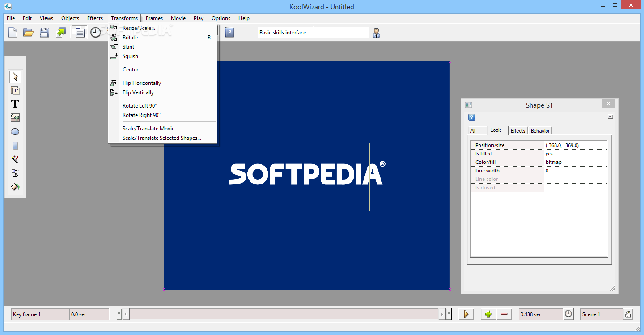Open the Edit menu

pyautogui.click(x=27, y=18)
